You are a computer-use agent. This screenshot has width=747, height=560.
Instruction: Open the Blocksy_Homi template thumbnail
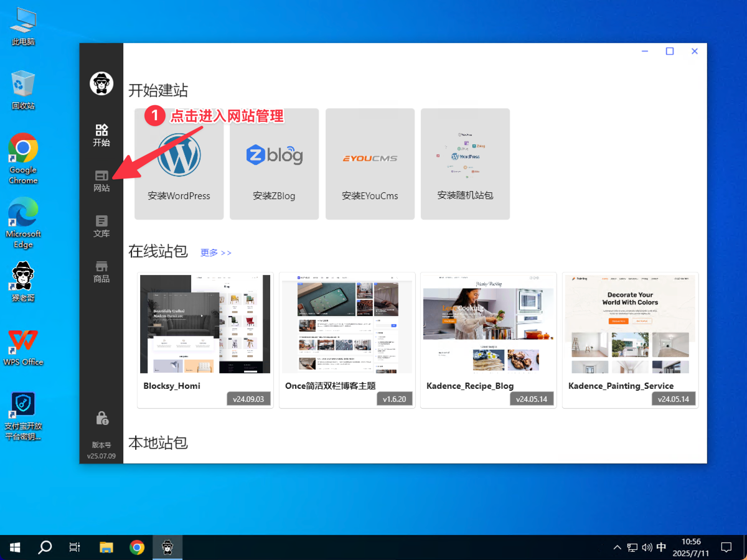tap(205, 324)
